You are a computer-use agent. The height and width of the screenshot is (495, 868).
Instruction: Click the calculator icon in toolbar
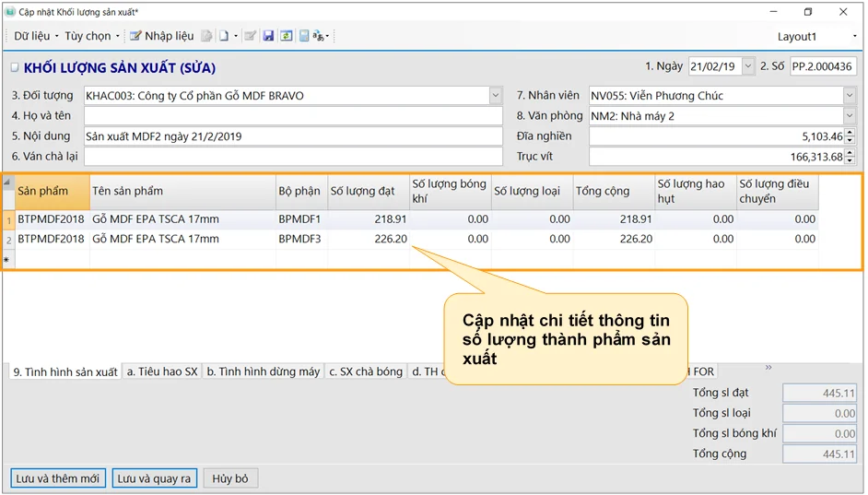(303, 36)
